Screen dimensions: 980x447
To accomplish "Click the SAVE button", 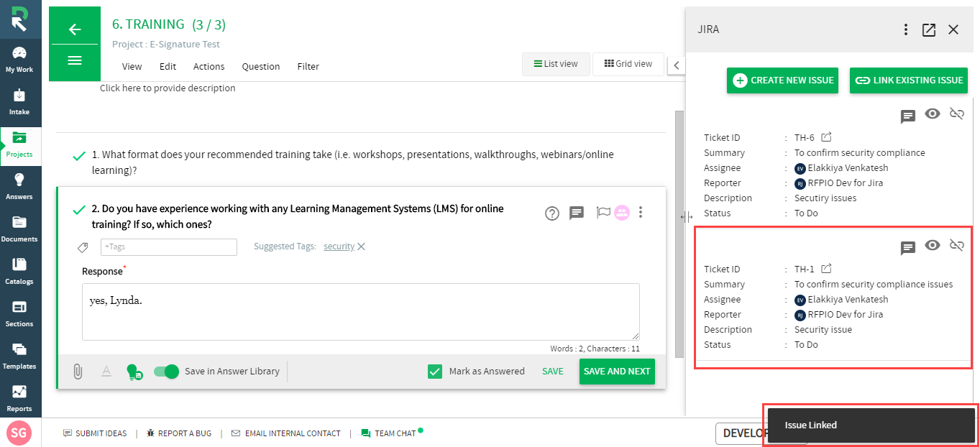I will (x=553, y=372).
